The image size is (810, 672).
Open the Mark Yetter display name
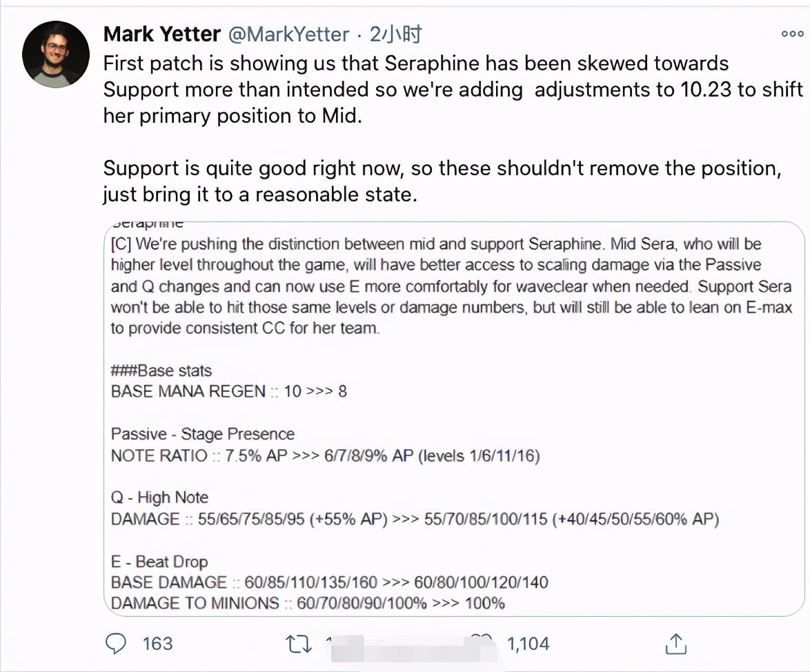click(x=162, y=34)
